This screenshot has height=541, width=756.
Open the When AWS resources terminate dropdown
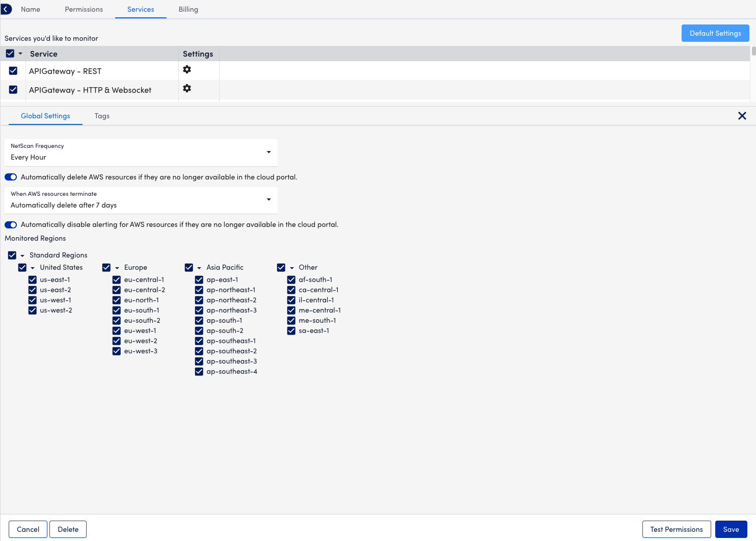pos(141,200)
